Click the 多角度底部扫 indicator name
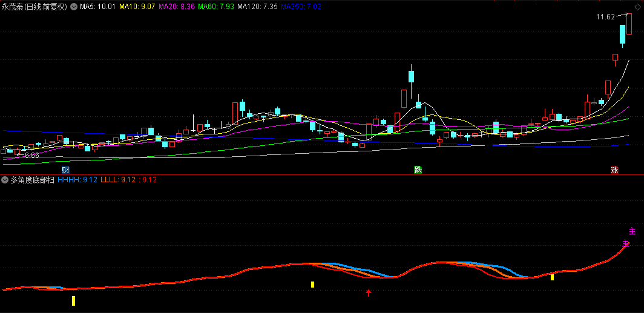 (32, 180)
